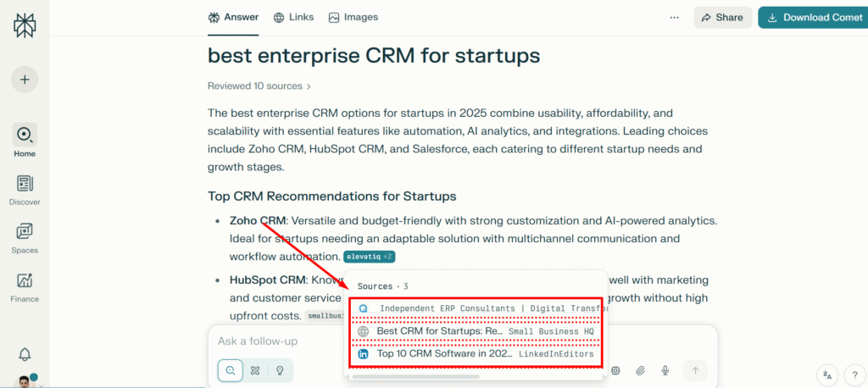This screenshot has height=388, width=868.
Task: Open the Discover section in the sidebar
Action: (25, 190)
